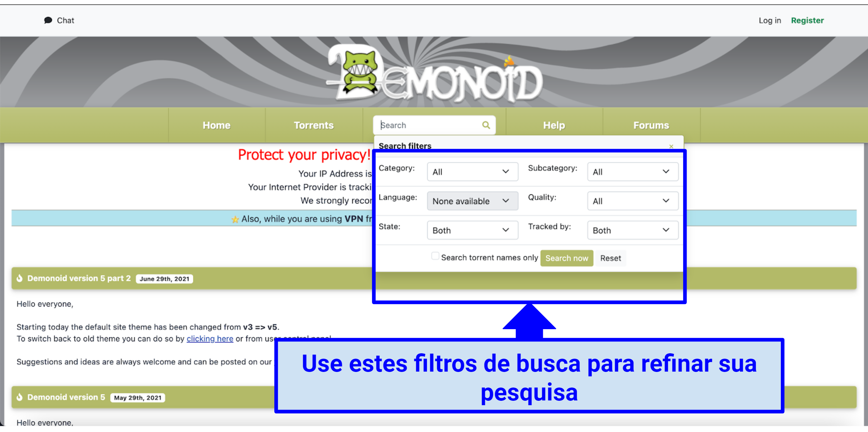868x432 pixels.
Task: Click the Reset button
Action: pyautogui.click(x=611, y=258)
